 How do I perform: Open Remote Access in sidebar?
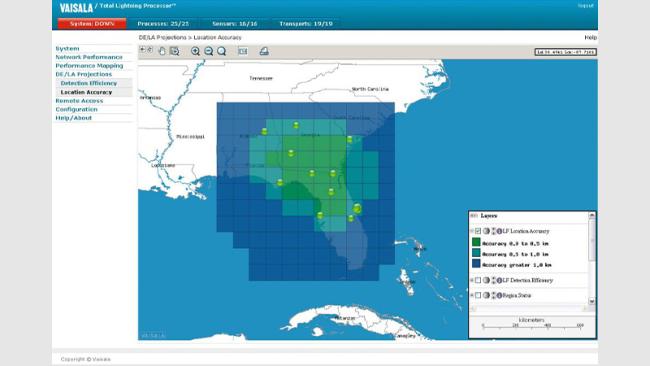[x=79, y=101]
